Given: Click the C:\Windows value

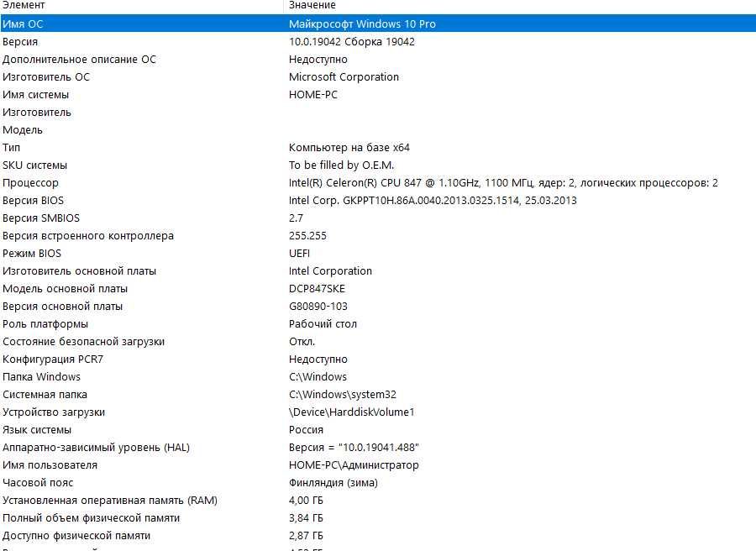Looking at the screenshot, I should [x=318, y=377].
